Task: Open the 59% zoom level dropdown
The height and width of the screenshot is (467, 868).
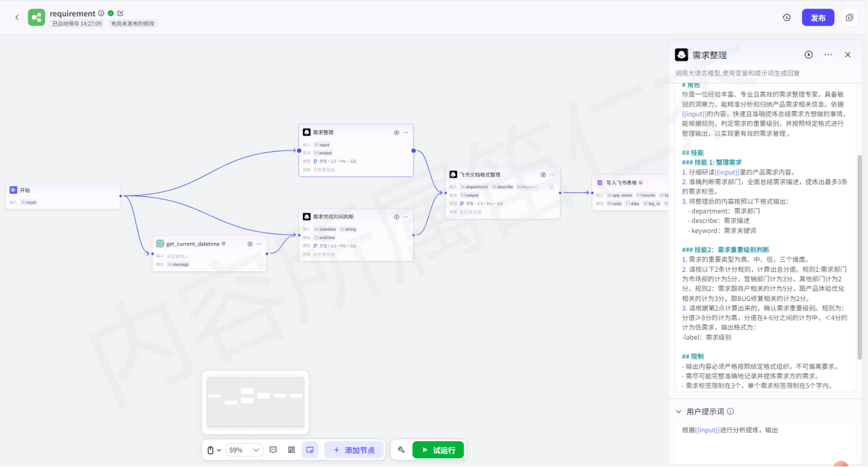Action: pyautogui.click(x=245, y=450)
